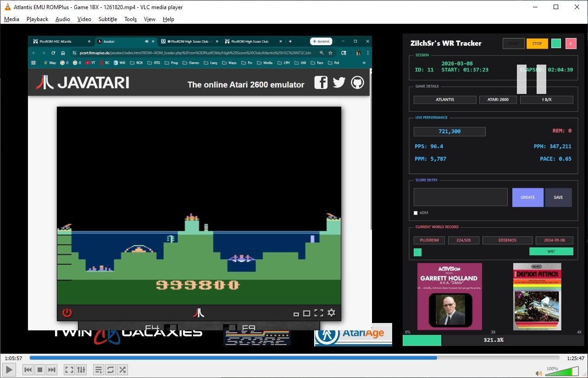Toggle random shuffle playback
Image resolution: width=588 pixels, height=378 pixels.
tap(122, 370)
